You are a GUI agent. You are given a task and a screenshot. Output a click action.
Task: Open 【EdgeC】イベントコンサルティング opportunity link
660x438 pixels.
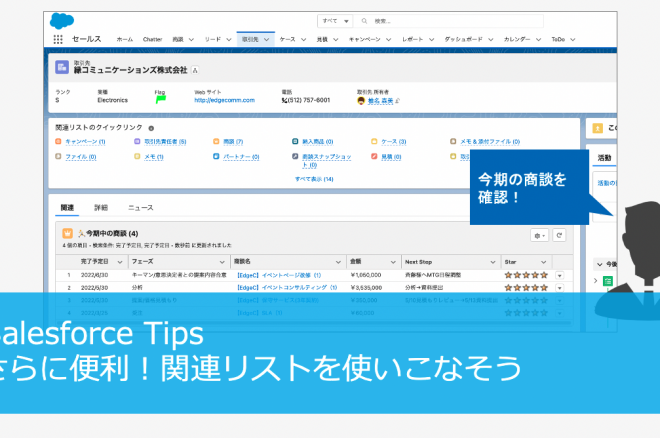[x=287, y=288]
